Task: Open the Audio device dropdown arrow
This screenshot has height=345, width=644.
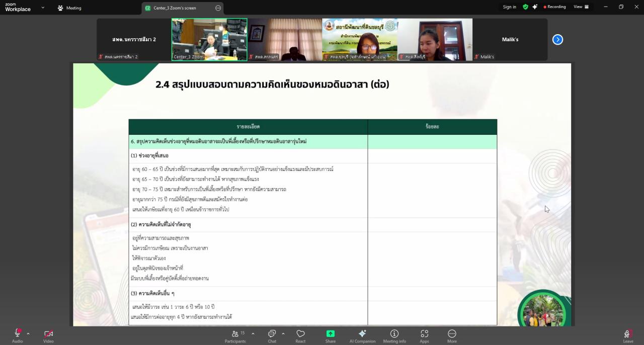Action: pyautogui.click(x=28, y=333)
